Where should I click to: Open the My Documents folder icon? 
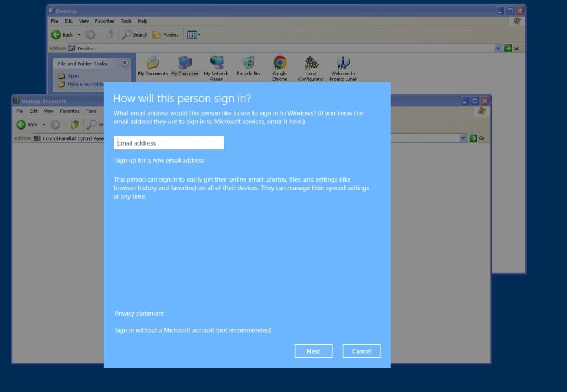(x=153, y=63)
